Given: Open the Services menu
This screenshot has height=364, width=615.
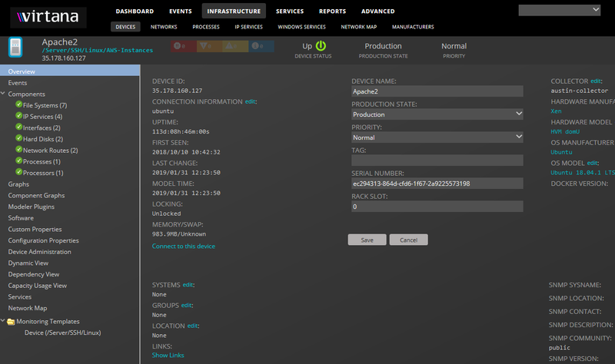Looking at the screenshot, I should 290,12.
